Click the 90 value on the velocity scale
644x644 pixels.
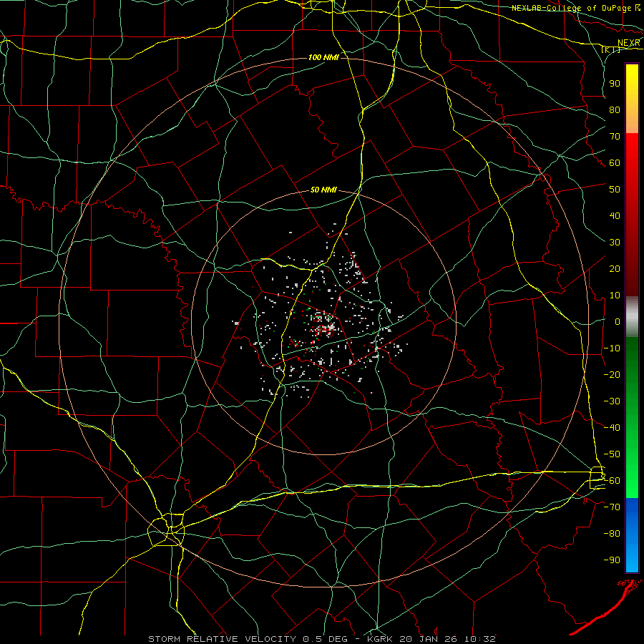pyautogui.click(x=615, y=84)
